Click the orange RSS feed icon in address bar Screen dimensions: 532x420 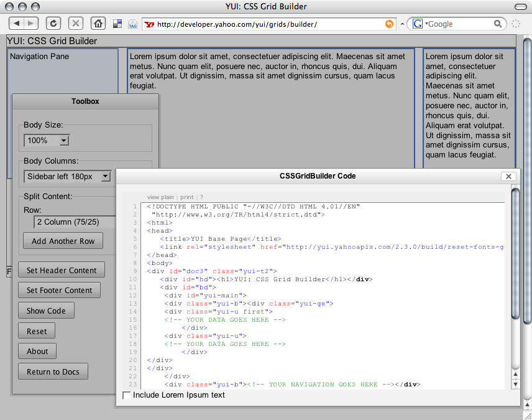click(389, 24)
